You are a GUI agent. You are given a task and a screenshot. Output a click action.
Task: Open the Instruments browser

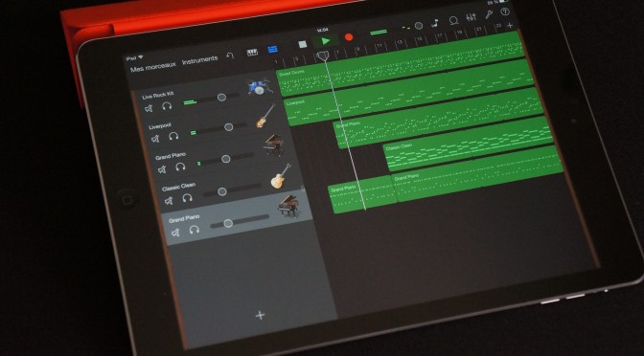pyautogui.click(x=200, y=60)
